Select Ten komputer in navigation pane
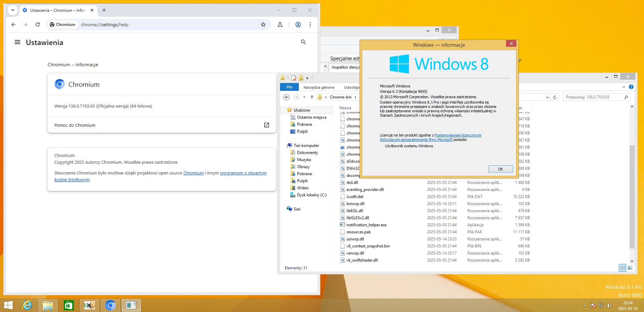 [306, 146]
